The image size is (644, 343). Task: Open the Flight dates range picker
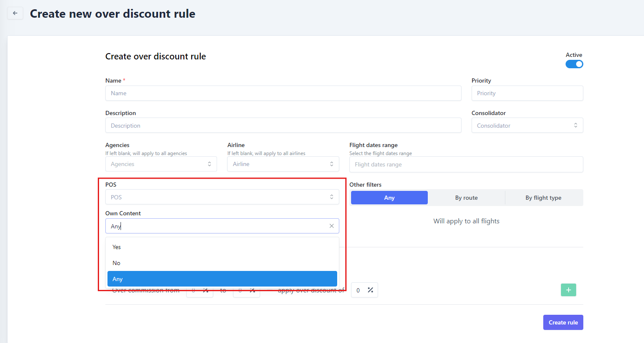pyautogui.click(x=466, y=164)
